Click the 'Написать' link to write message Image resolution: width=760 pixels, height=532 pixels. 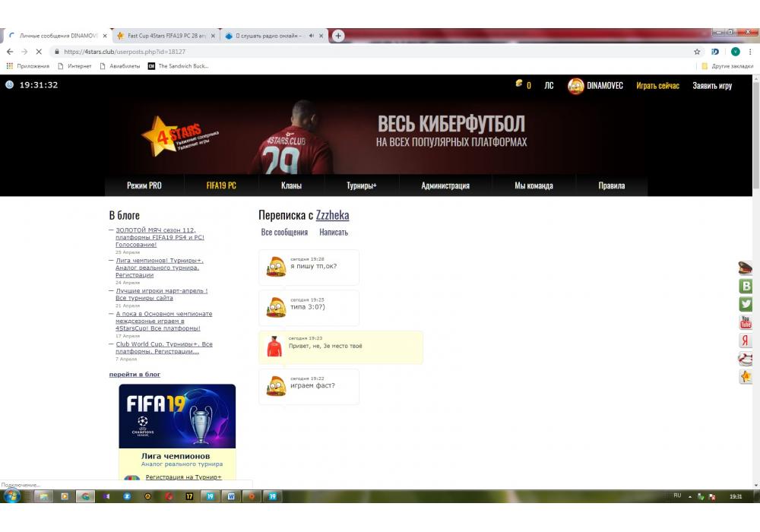[x=334, y=233]
